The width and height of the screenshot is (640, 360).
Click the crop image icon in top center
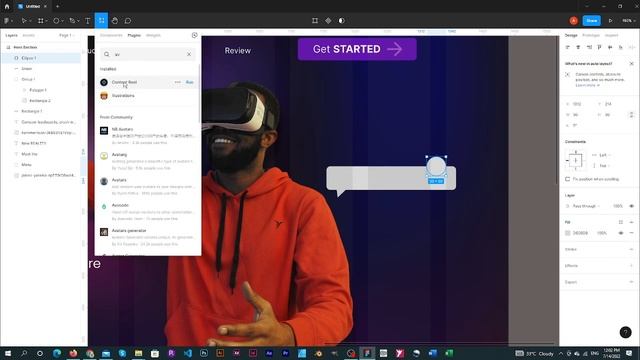pyautogui.click(x=315, y=20)
